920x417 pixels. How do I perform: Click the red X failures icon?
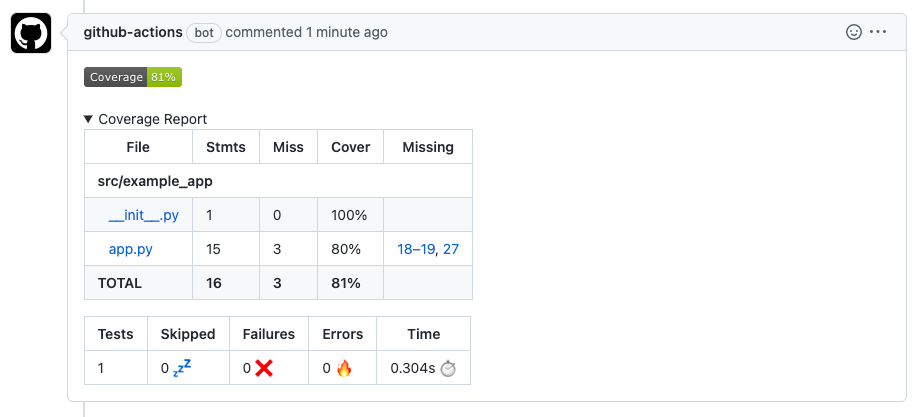[x=264, y=368]
